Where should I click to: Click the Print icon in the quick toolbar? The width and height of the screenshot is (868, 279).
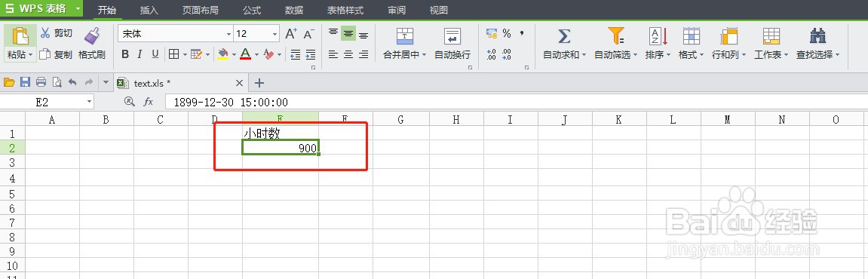[x=41, y=82]
